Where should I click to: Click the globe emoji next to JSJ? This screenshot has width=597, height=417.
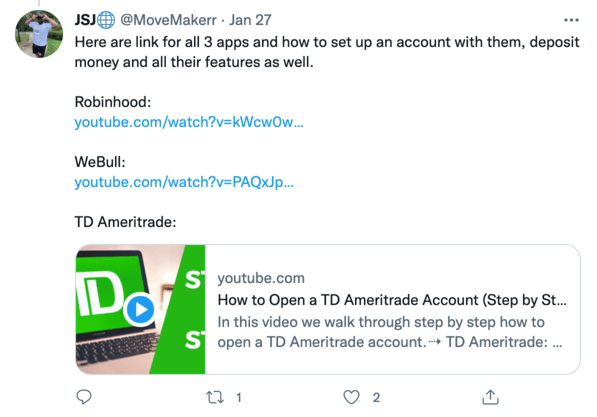click(x=106, y=20)
